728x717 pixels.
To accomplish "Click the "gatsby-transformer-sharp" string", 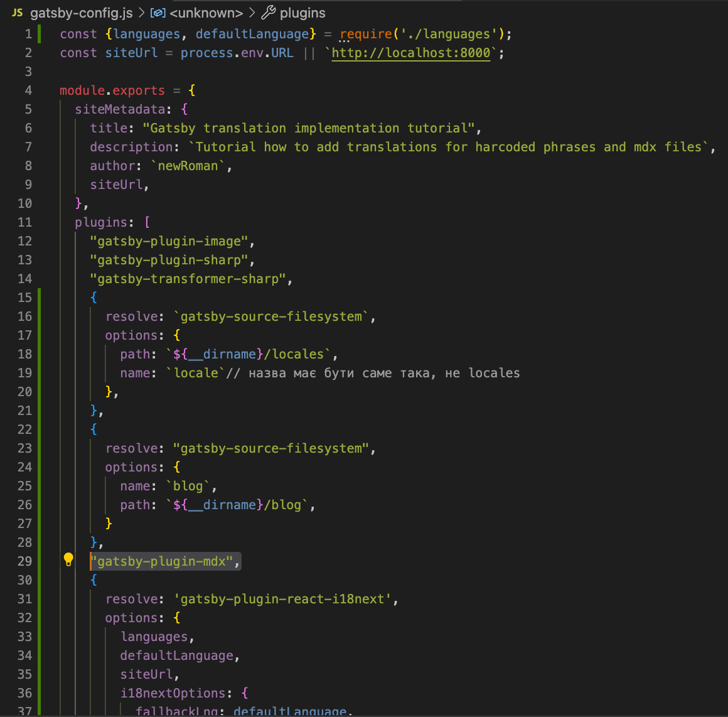I will click(x=188, y=279).
